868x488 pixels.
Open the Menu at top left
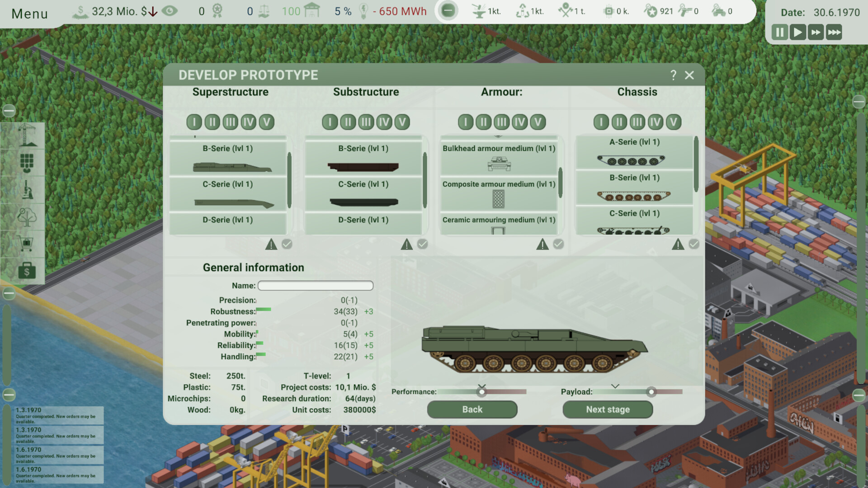(x=29, y=14)
